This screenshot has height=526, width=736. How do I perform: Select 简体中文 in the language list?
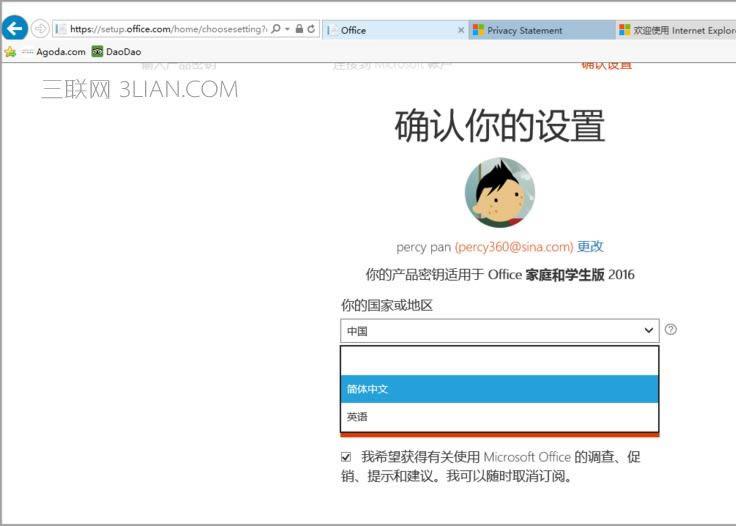499,389
